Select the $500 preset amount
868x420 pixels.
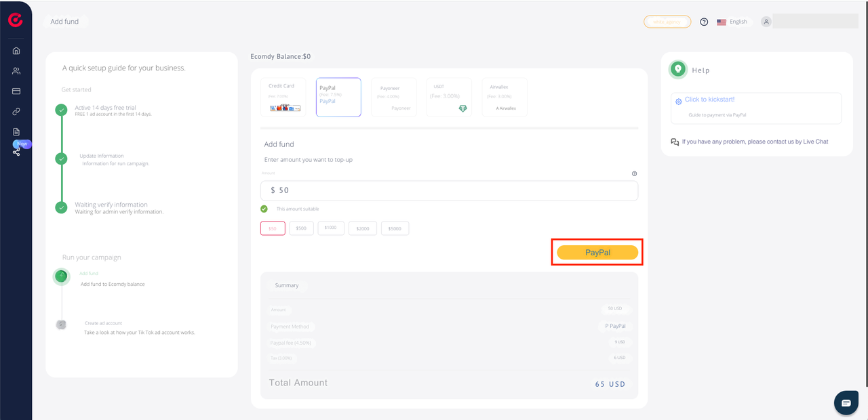301,228
